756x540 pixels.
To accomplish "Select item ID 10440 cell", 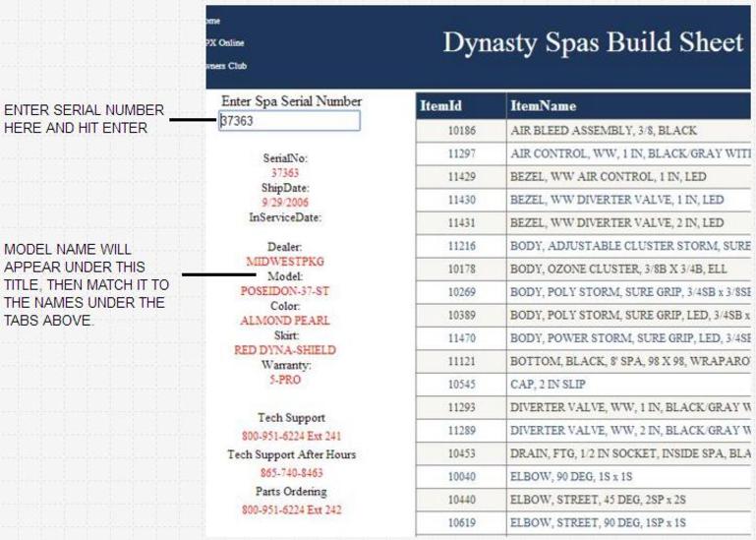I will tap(461, 500).
